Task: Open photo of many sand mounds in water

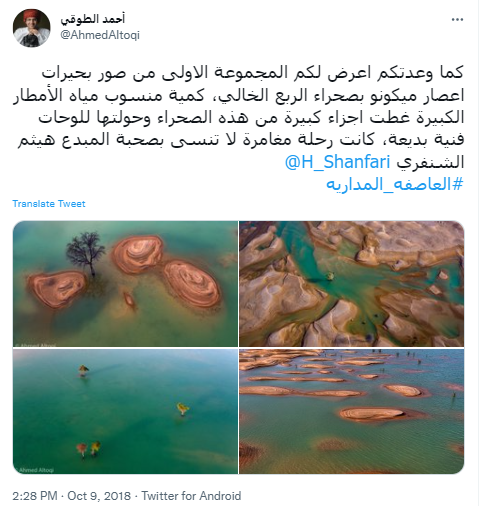Action: tap(352, 411)
